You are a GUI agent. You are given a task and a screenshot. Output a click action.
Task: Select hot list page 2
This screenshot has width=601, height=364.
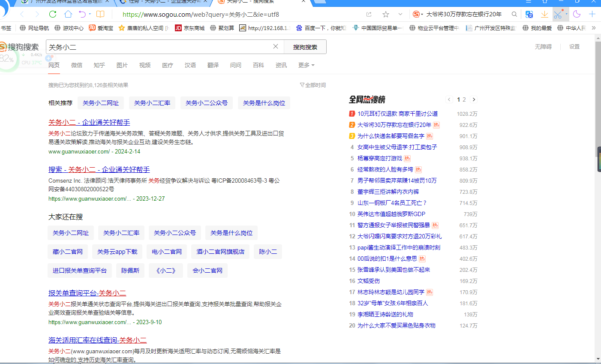(464, 99)
